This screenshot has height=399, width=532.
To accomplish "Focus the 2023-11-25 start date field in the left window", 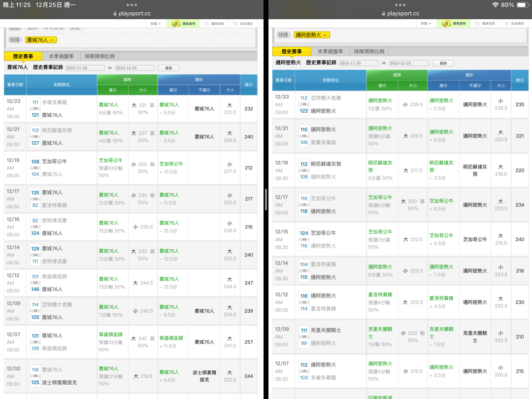I will pyautogui.click(x=85, y=68).
